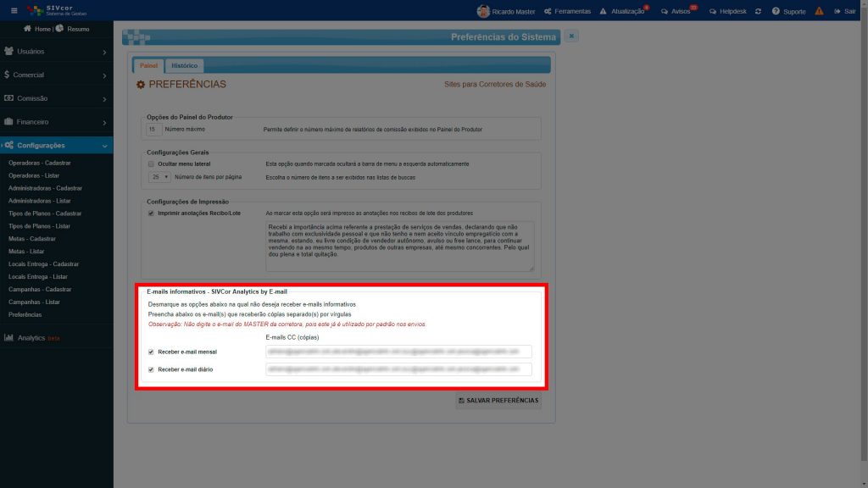Click the receipt annotation text area
Viewport: 868px width, 488px height.
tap(400, 247)
